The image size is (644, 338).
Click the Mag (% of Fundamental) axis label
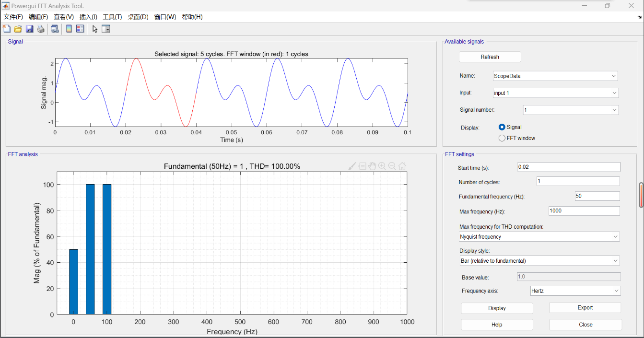point(37,243)
